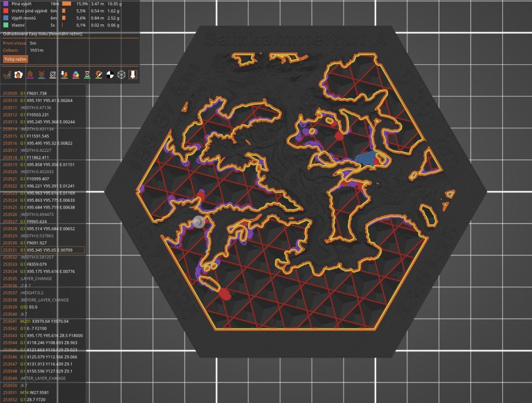Show retractions with the upward chevrons icon
This screenshot has height=403, width=532.
(x=30, y=75)
